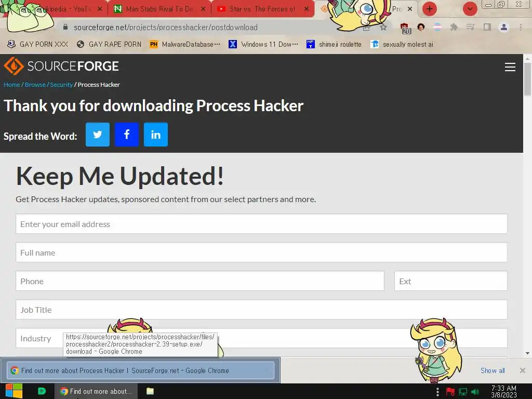Click the SourceForge logo
The height and width of the screenshot is (399, 532).
[x=61, y=66]
